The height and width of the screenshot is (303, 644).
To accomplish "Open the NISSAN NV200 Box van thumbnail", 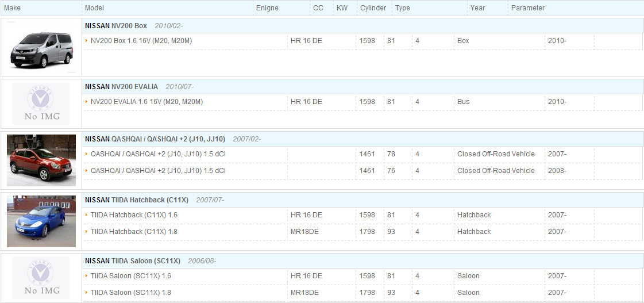I will click(41, 47).
